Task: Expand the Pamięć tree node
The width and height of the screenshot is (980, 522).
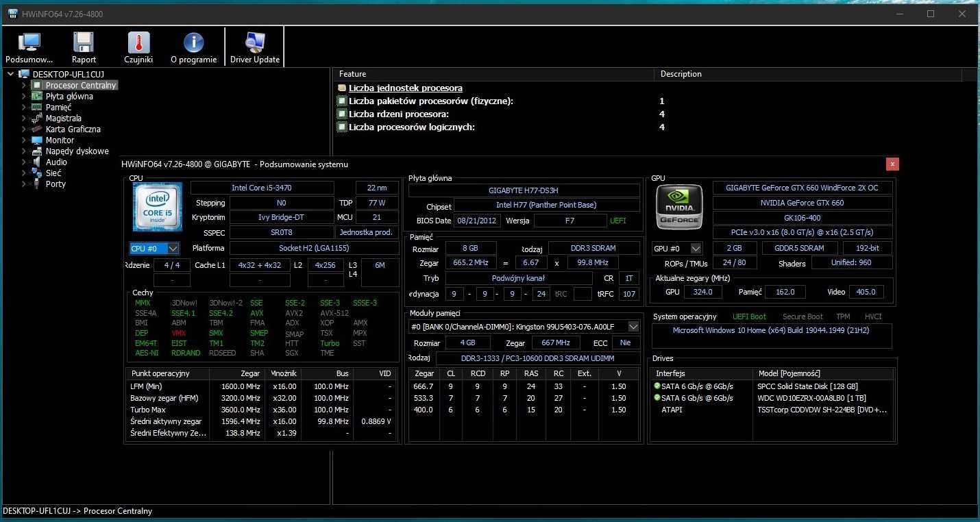Action: (x=24, y=108)
